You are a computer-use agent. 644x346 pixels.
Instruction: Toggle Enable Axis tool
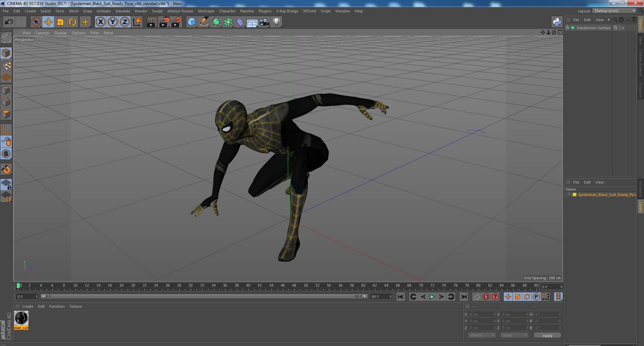click(x=6, y=129)
